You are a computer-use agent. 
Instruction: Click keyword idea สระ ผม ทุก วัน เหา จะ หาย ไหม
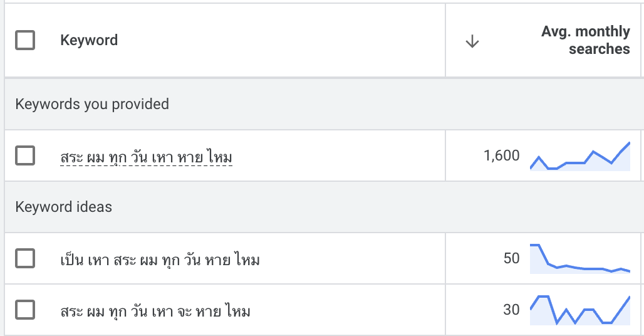click(x=155, y=310)
